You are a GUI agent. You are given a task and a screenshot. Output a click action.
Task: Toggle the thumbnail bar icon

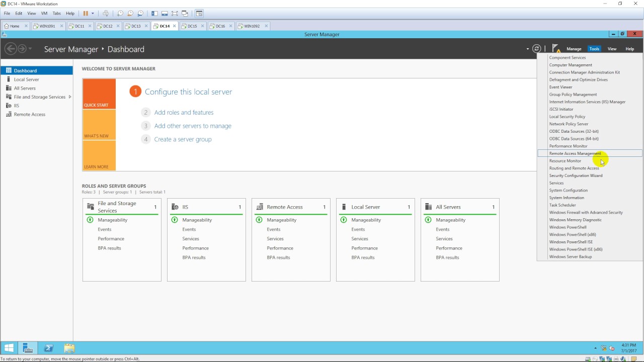pyautogui.click(x=165, y=13)
